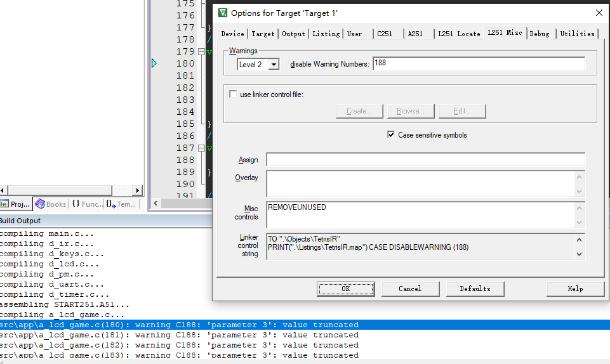Click the disable Warning Numbers field
The width and height of the screenshot is (610, 364).
(479, 63)
